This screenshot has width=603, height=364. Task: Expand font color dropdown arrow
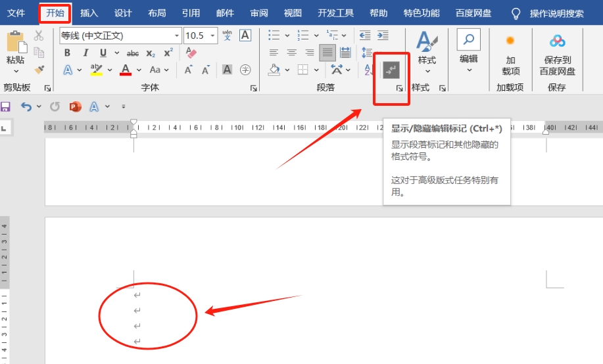click(x=139, y=70)
